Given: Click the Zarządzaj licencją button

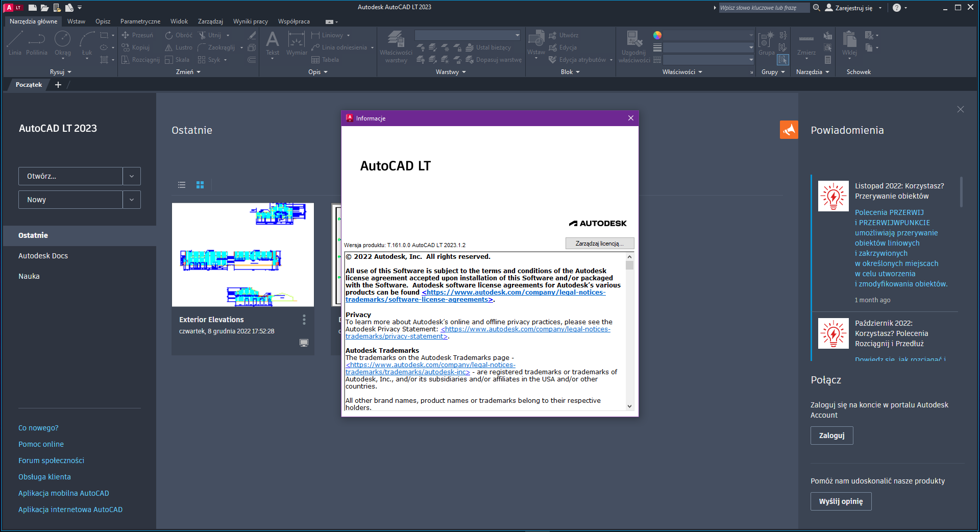Looking at the screenshot, I should 600,244.
